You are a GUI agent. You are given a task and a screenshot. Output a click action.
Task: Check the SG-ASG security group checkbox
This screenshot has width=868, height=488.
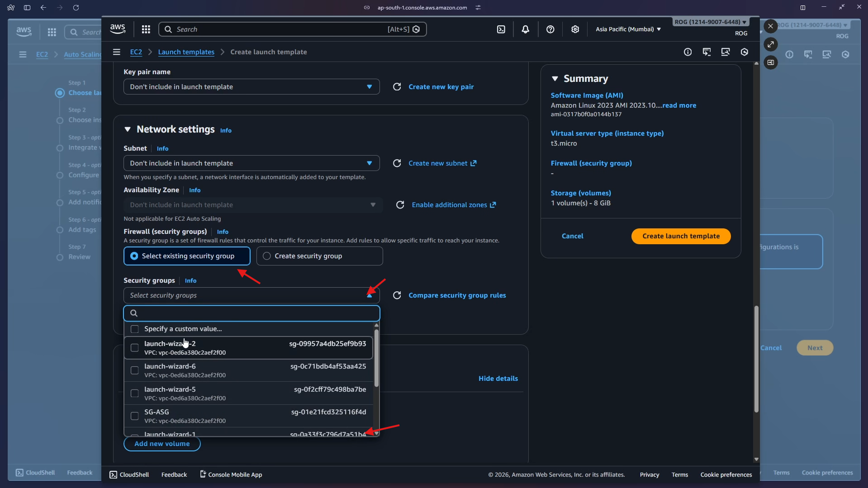click(134, 416)
